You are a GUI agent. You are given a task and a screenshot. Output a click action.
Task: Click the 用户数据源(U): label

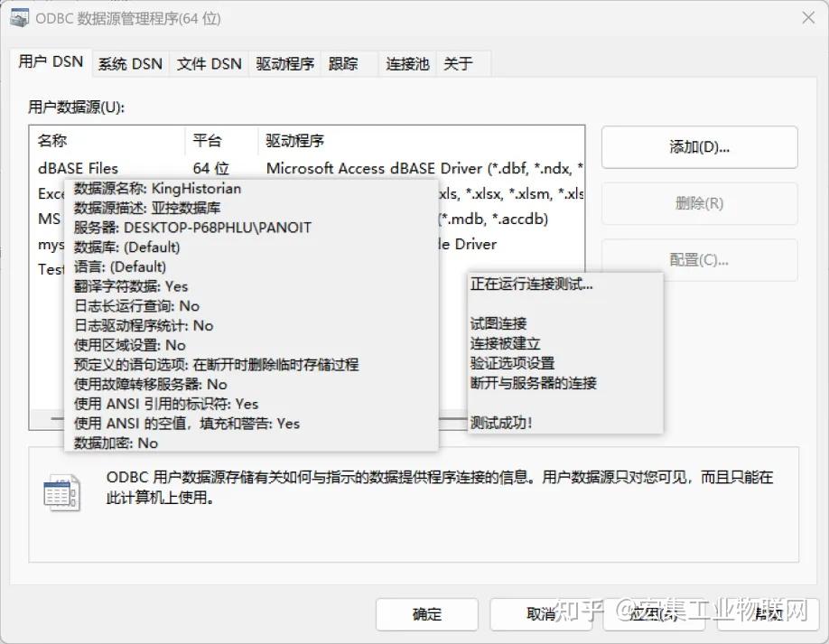tap(76, 107)
